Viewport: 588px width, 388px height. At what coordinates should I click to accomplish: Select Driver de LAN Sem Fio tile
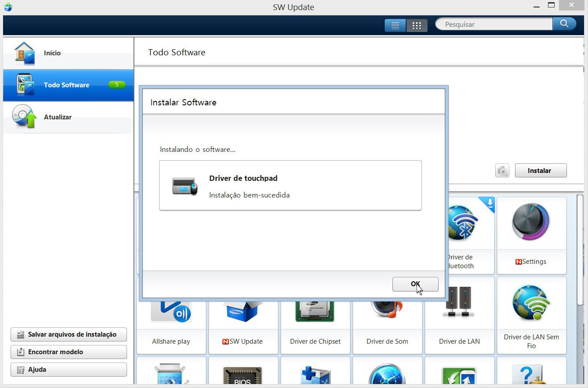tap(531, 315)
